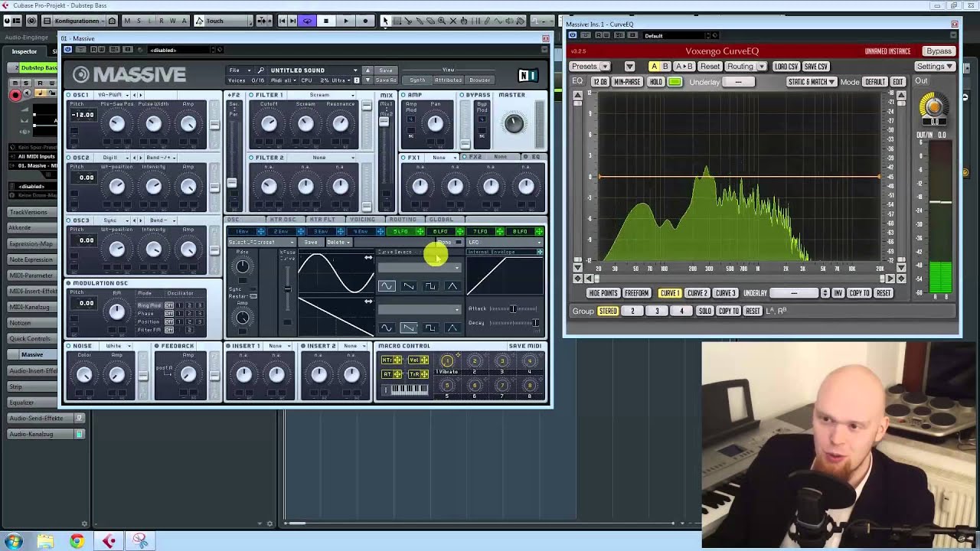Open the STATIC & MATCH dropdown in CurveEQ
Screen dimensions: 980x551
[x=811, y=82]
